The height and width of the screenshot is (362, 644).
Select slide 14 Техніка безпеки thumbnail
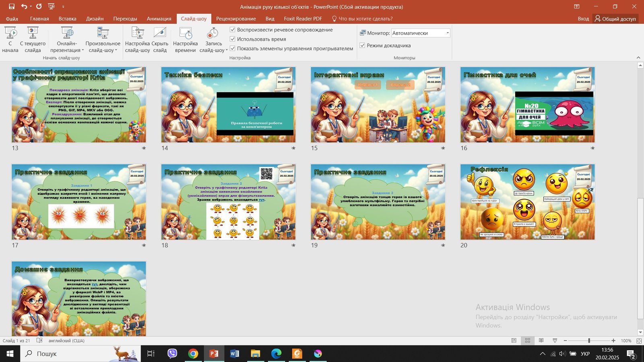point(229,105)
